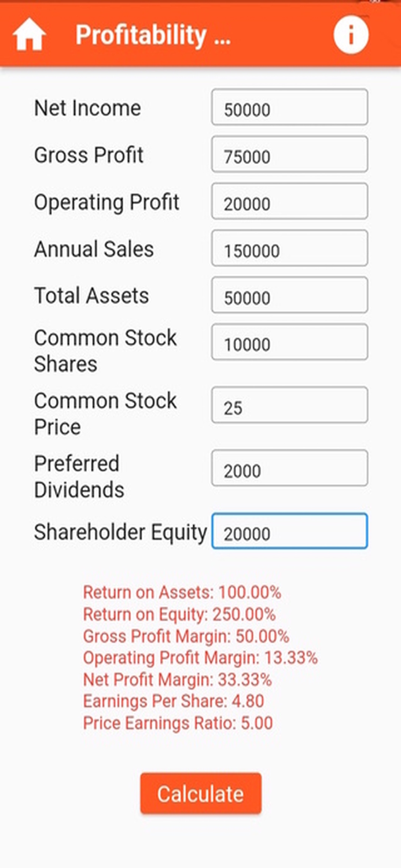Click the Net Income label
The image size is (401, 868).
(87, 108)
